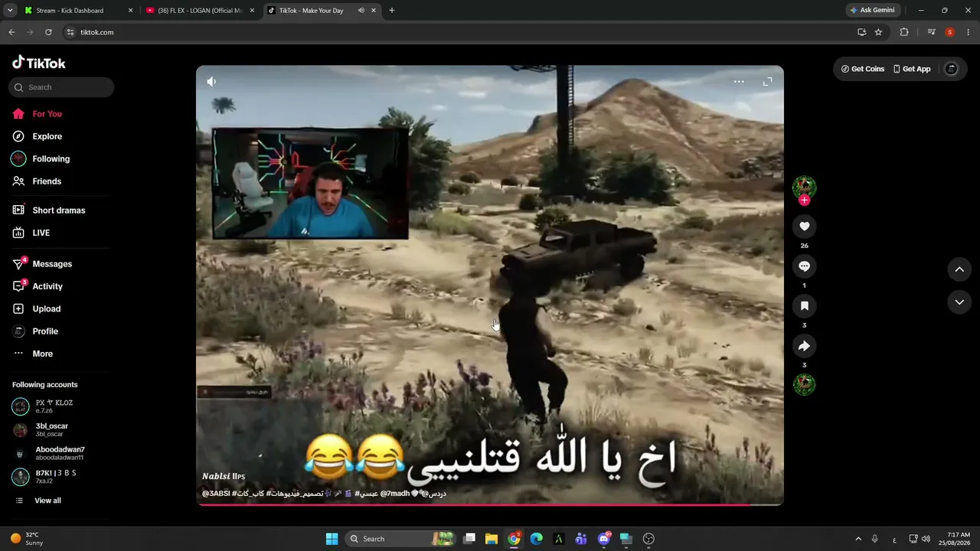Open Short dramas in the sidebar

click(58, 210)
